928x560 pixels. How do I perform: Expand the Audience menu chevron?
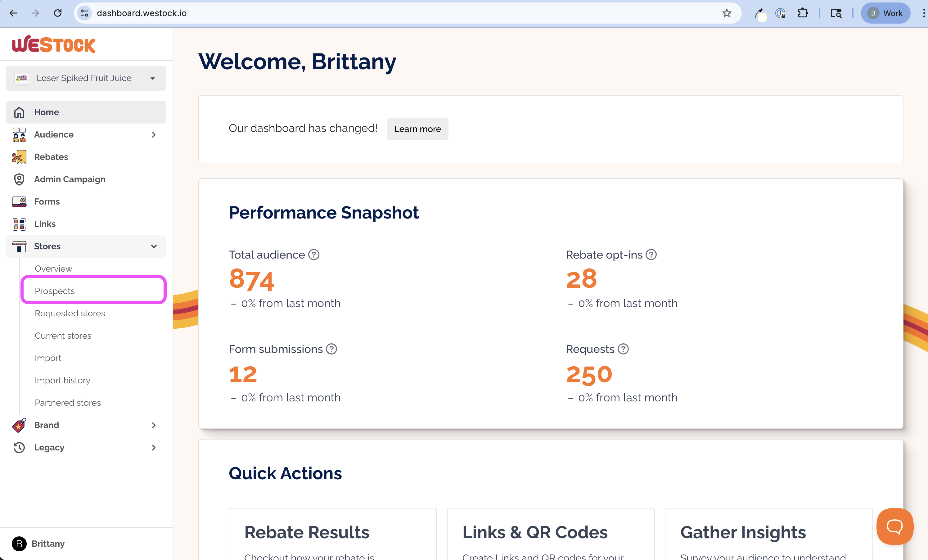(x=154, y=135)
